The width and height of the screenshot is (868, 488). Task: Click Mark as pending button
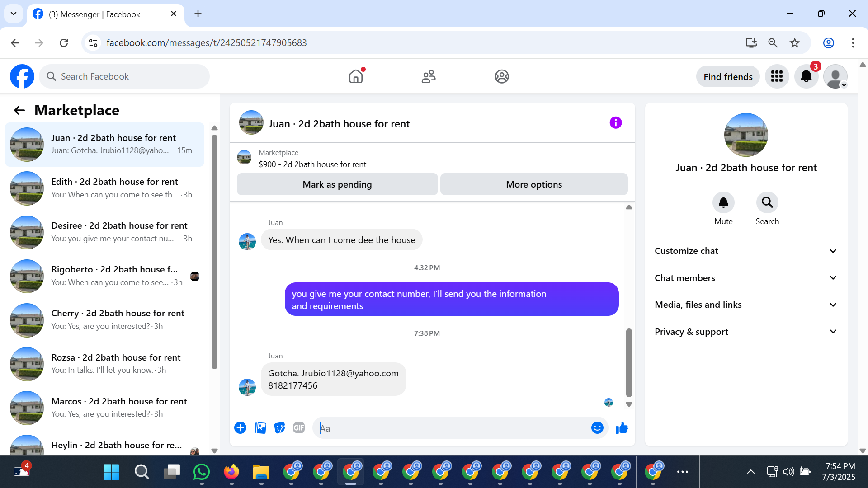[x=337, y=184]
